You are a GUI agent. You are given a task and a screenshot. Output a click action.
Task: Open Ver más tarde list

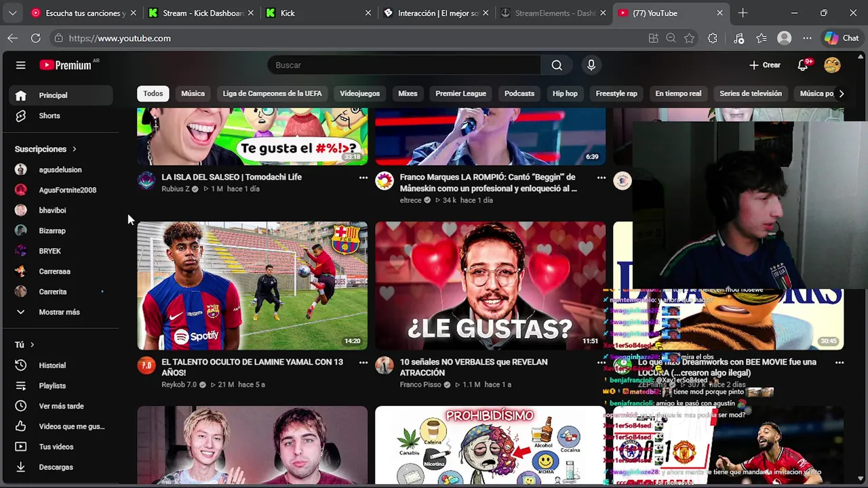[x=61, y=406]
